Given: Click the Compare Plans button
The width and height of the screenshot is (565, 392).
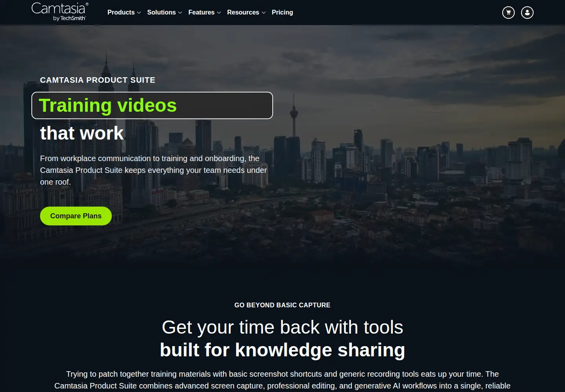Looking at the screenshot, I should point(76,216).
